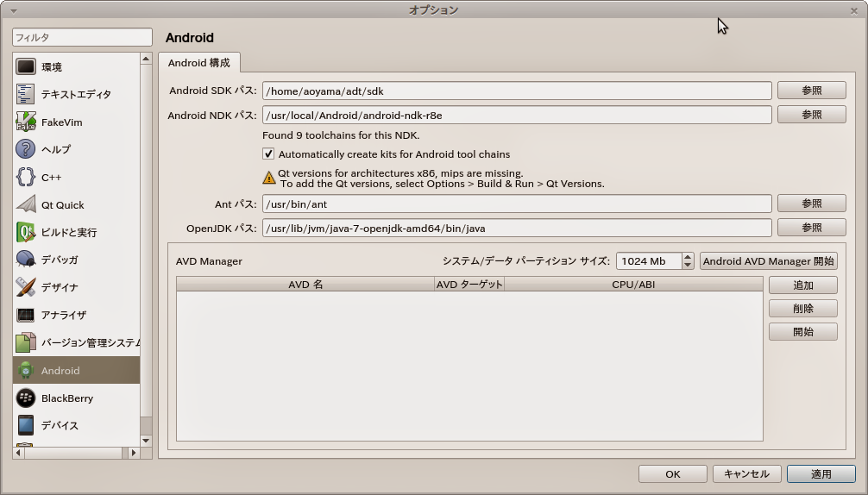The width and height of the screenshot is (868, 495).
Task: Browse for the Android NDK path
Action: [812, 115]
